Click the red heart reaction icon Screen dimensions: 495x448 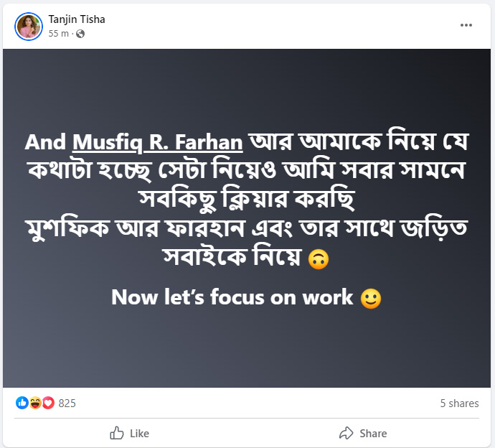click(x=48, y=403)
